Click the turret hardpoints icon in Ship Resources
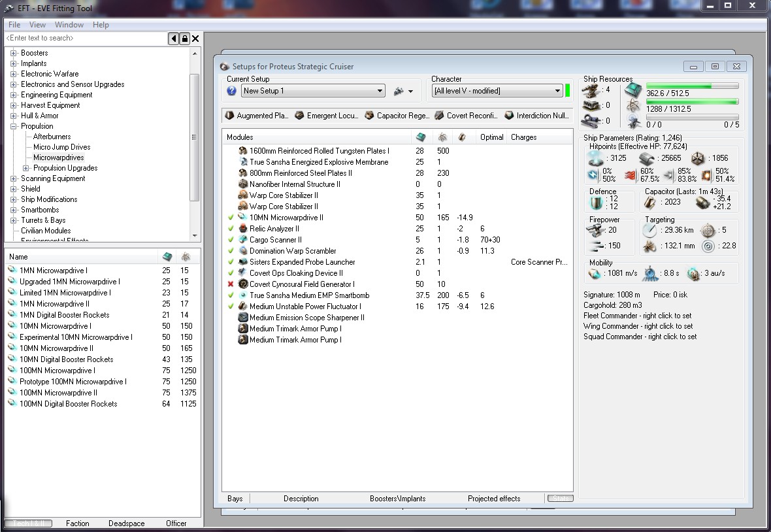This screenshot has height=532, width=771. pos(591,90)
